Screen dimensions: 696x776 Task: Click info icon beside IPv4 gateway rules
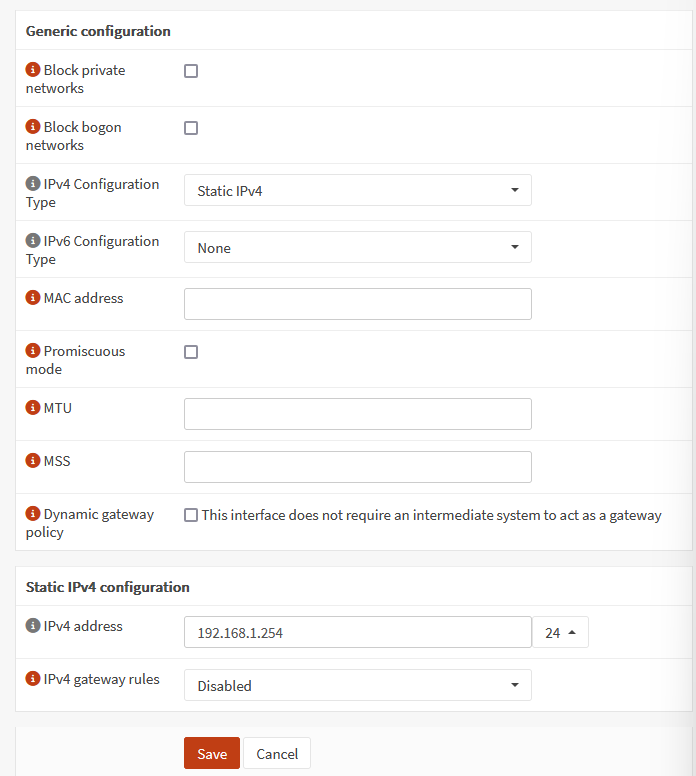coord(33,680)
